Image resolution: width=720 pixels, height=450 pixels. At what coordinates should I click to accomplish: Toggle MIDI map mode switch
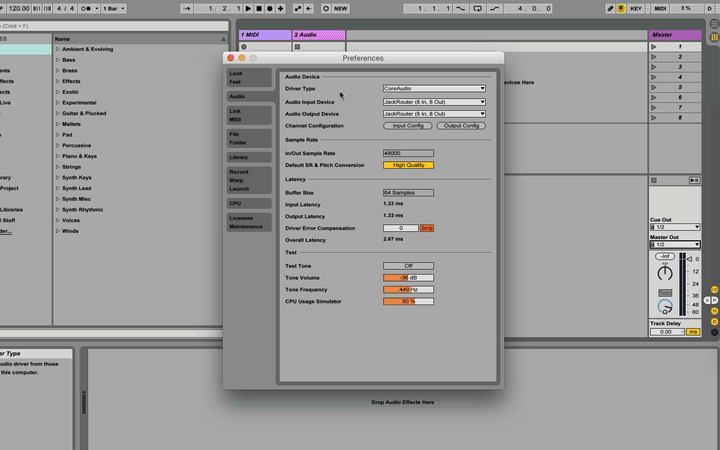pos(660,8)
